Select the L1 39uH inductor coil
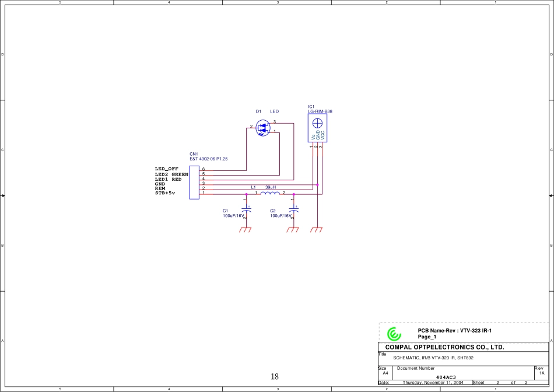The height and width of the screenshot is (392, 554). pyautogui.click(x=270, y=193)
